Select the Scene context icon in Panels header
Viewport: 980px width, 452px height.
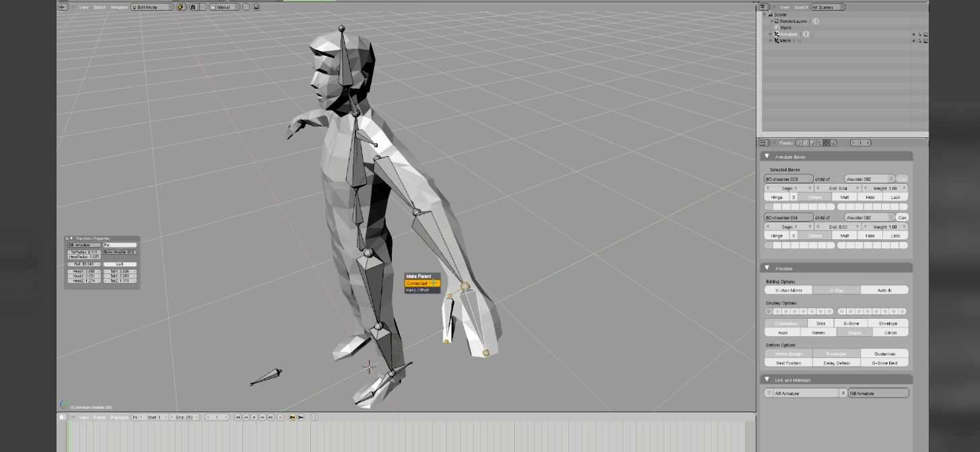(x=833, y=143)
